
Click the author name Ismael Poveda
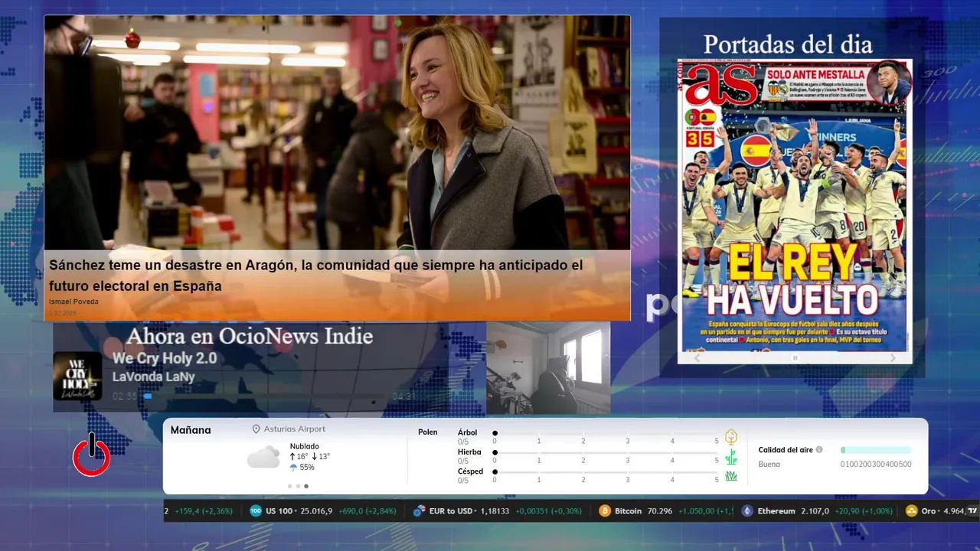click(73, 302)
